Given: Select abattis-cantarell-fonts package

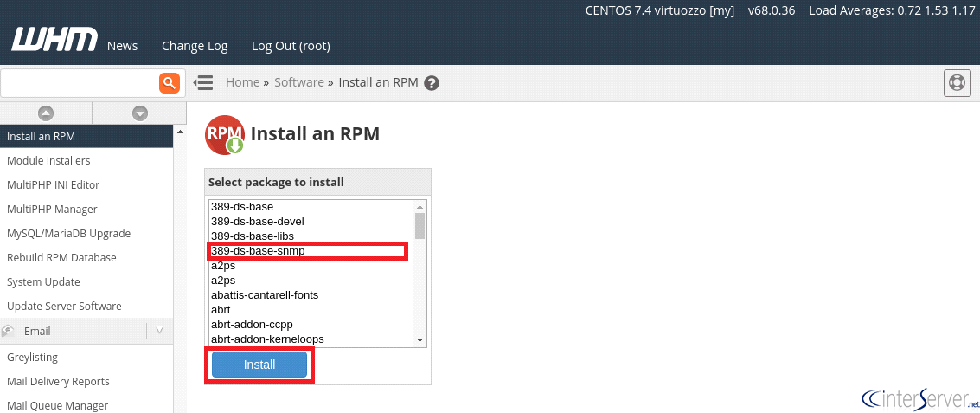Looking at the screenshot, I should pos(311,294).
